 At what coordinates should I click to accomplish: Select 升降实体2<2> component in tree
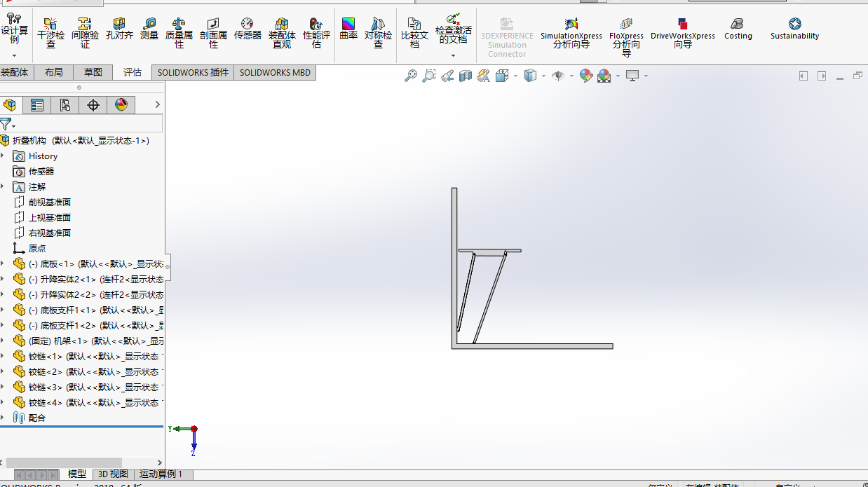[x=95, y=294]
